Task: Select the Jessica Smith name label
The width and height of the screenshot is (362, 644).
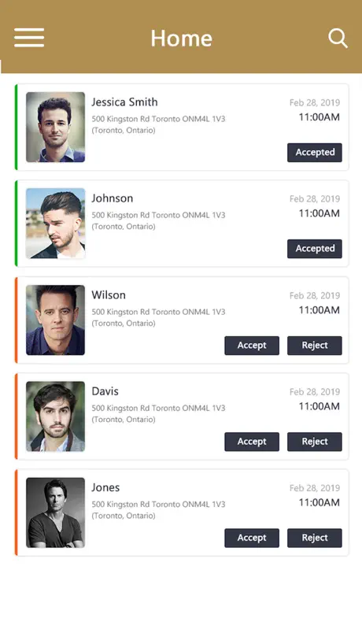Action: [124, 102]
